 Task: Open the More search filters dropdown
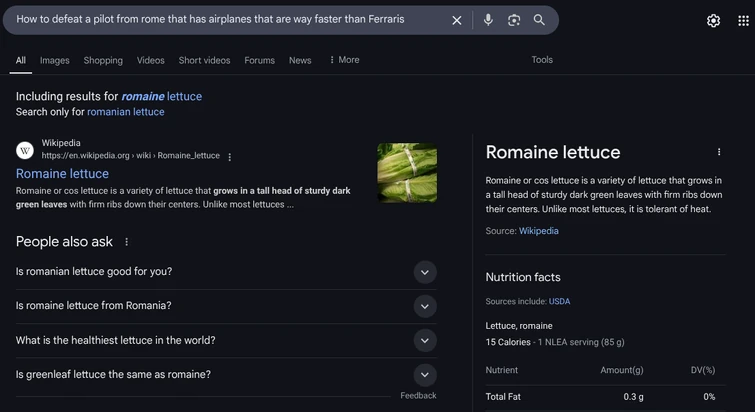tap(343, 60)
